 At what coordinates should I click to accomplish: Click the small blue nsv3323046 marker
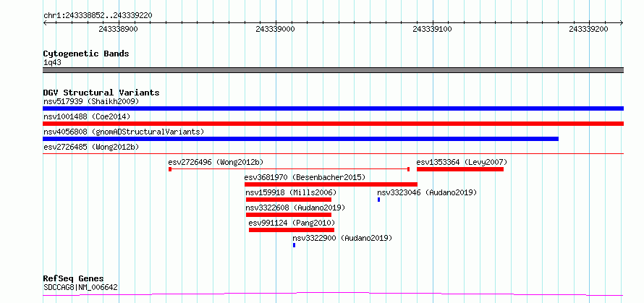click(378, 200)
